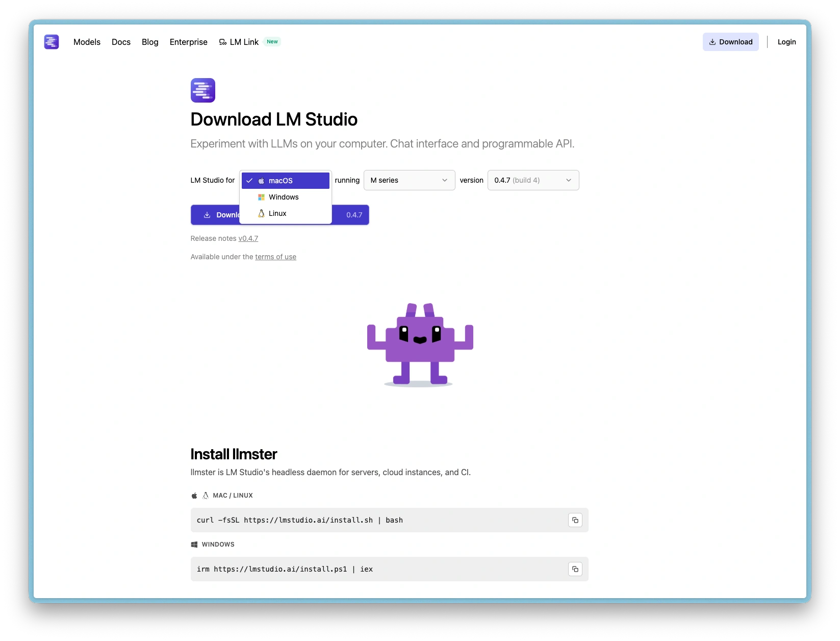Click the large LM Studio app icon
The height and width of the screenshot is (641, 840).
(202, 90)
